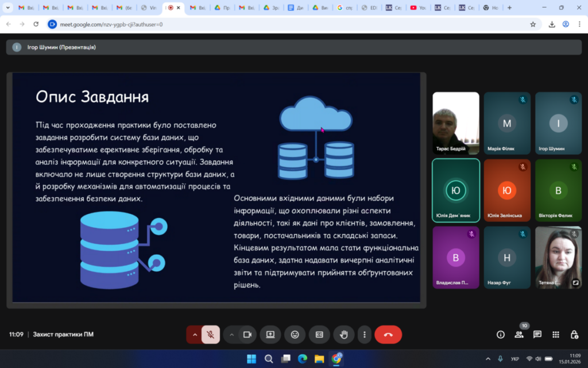Turn on closed captions
The height and width of the screenshot is (368, 588).
pyautogui.click(x=319, y=335)
